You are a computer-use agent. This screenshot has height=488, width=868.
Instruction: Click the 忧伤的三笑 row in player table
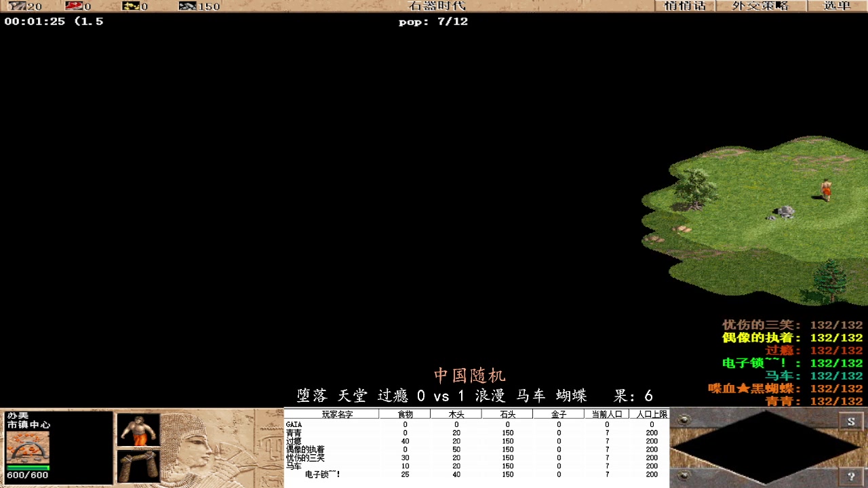coord(476,458)
